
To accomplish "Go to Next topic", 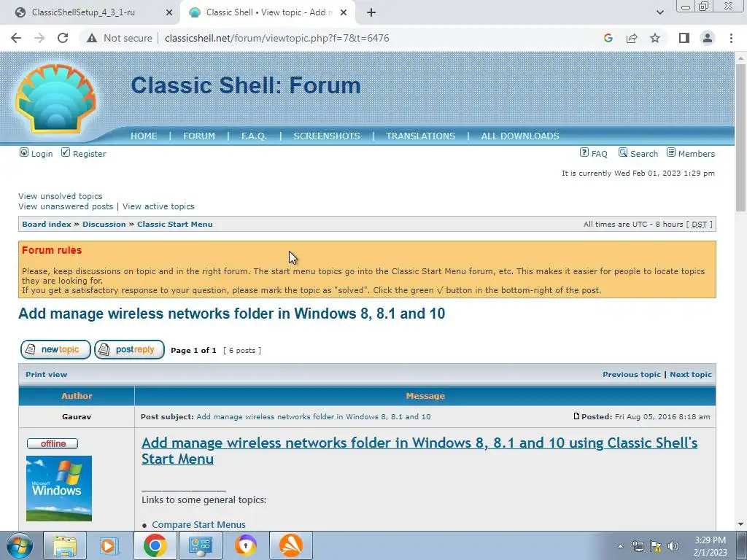I will pyautogui.click(x=691, y=375).
